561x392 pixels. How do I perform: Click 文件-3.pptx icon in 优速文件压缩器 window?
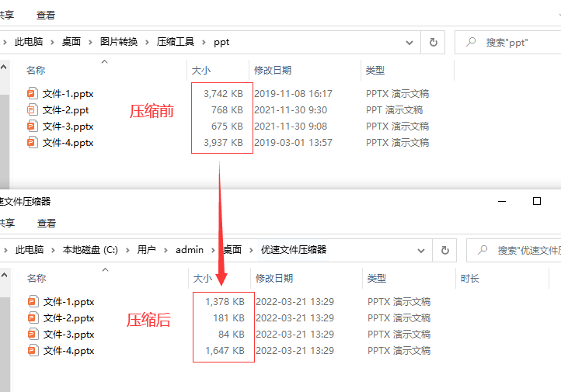(33, 334)
